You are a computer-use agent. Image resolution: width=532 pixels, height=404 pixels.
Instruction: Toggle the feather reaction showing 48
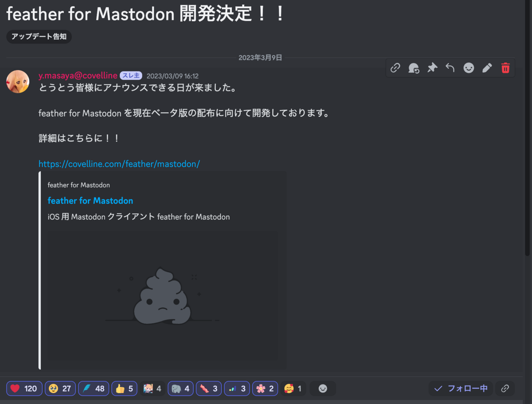pyautogui.click(x=93, y=388)
